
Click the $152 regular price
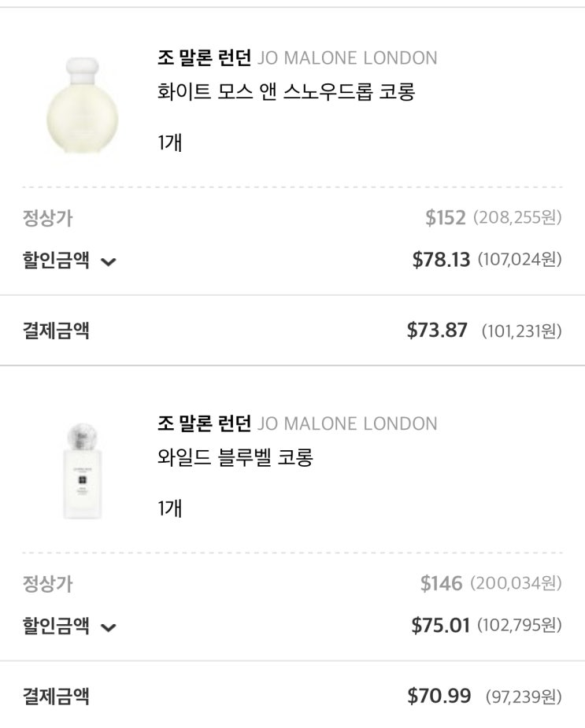pyautogui.click(x=446, y=218)
